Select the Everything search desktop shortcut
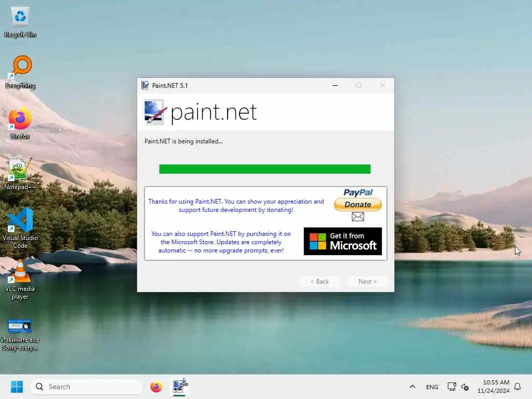532x399 pixels. (20, 72)
